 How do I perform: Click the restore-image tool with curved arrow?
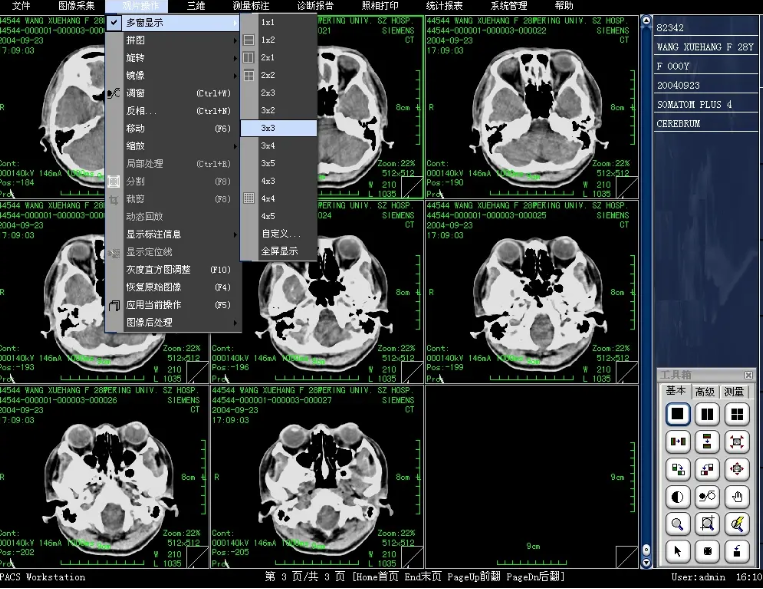pyautogui.click(x=737, y=552)
